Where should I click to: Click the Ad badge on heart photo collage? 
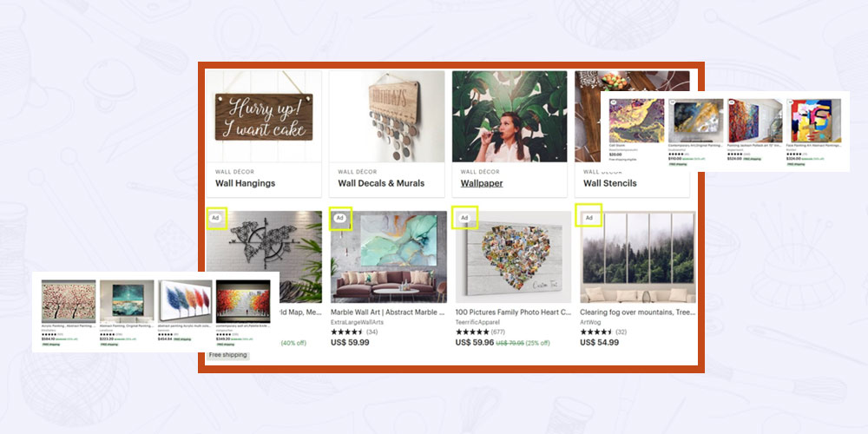tap(464, 218)
